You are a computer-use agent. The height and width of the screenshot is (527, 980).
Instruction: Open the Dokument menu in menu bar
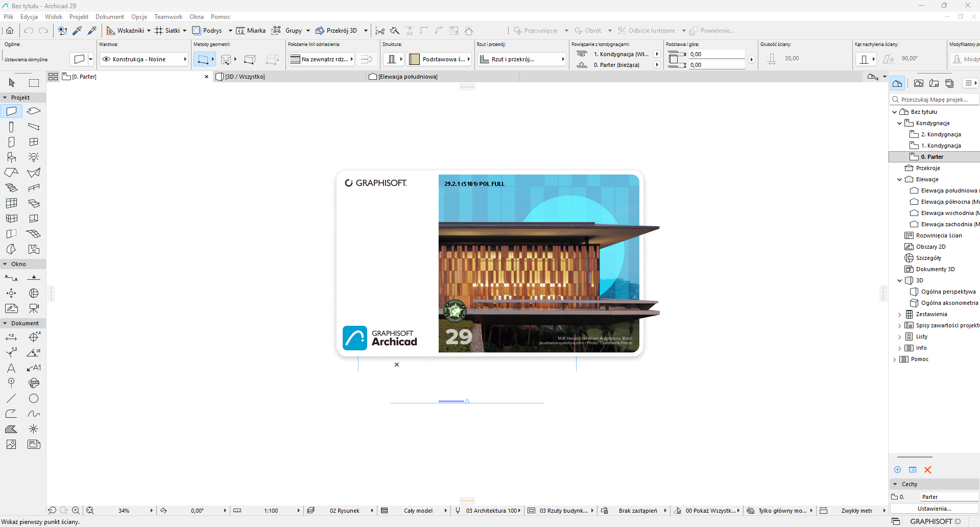pyautogui.click(x=110, y=17)
